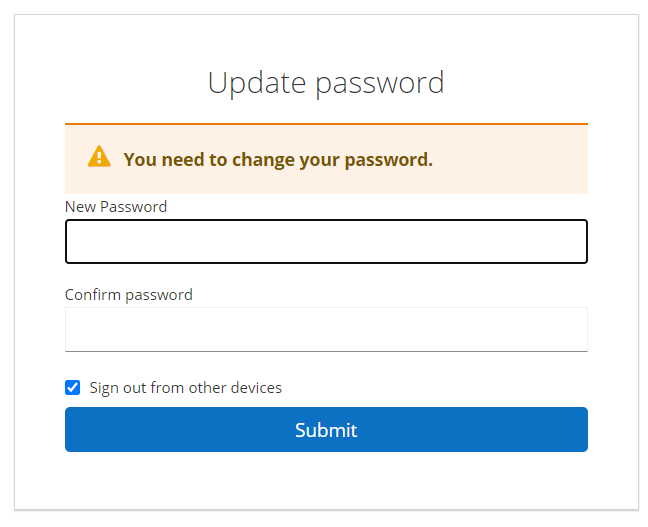Click the orange line atop the warning banner
The width and height of the screenshot is (648, 527).
[326, 124]
